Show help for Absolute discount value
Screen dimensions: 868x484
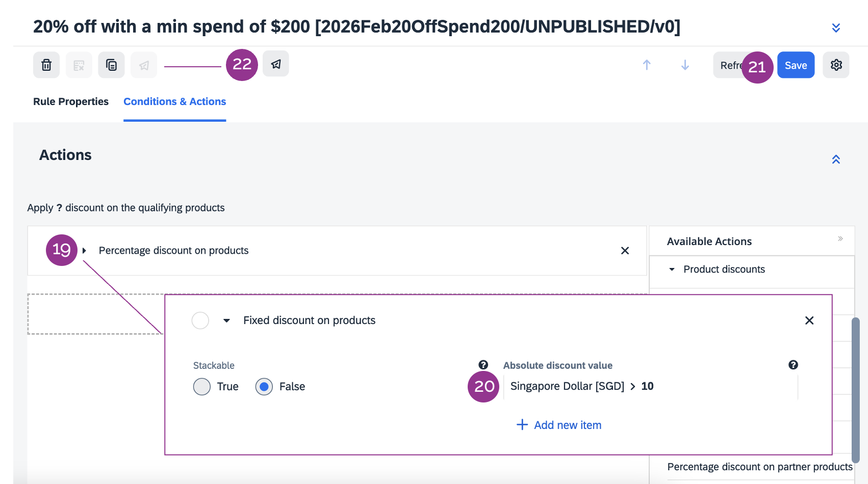point(793,365)
